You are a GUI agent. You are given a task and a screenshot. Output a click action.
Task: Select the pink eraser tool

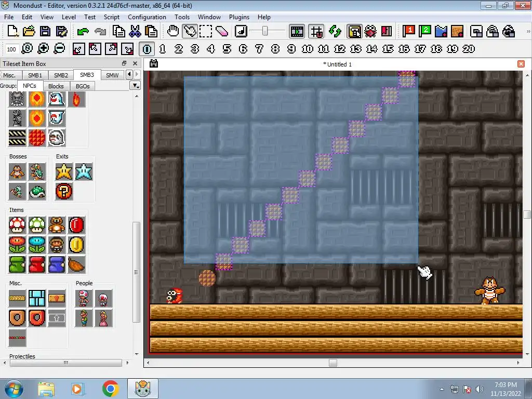[x=222, y=31]
